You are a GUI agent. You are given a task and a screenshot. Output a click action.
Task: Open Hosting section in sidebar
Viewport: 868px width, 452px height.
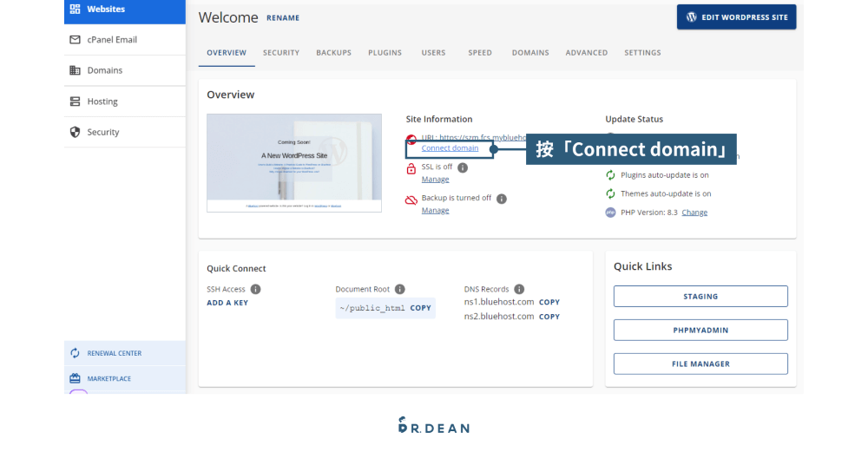[102, 102]
